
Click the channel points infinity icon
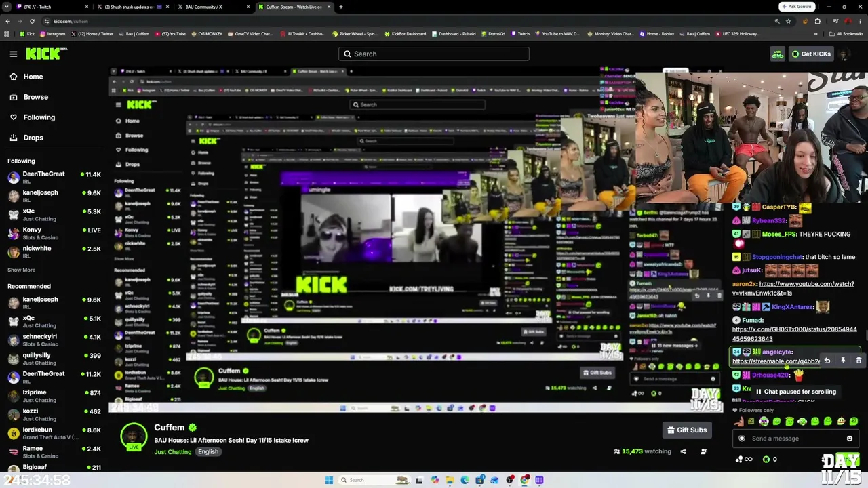point(744,459)
